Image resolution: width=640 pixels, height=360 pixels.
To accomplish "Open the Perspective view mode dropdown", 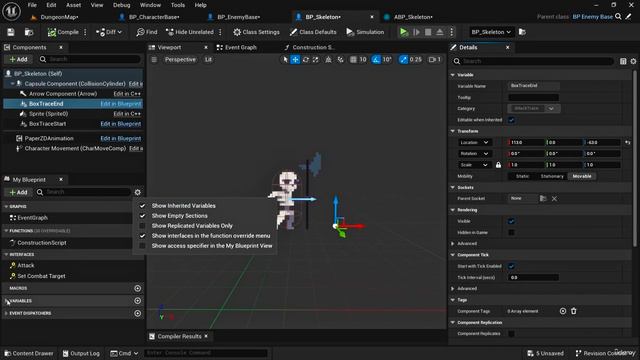I will 180,60.
